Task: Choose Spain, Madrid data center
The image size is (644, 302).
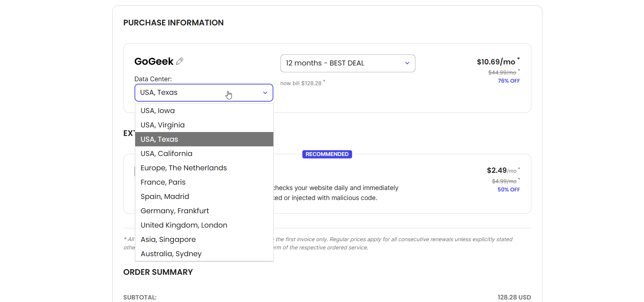Action: pyautogui.click(x=204, y=196)
